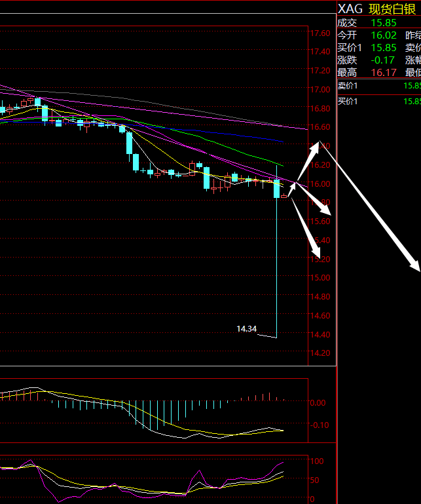This screenshot has height=504, width=421.
Task: Click the 17.60 price axis label
Action: (320, 33)
